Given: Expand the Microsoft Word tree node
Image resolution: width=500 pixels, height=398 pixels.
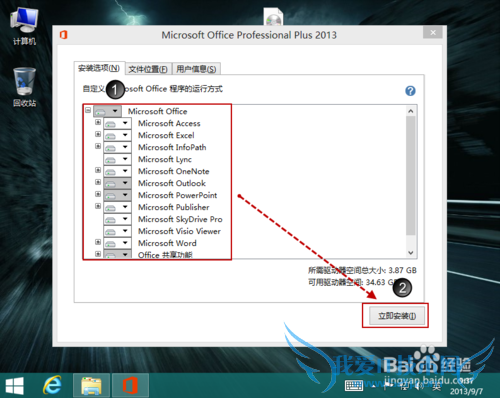Looking at the screenshot, I should point(98,242).
